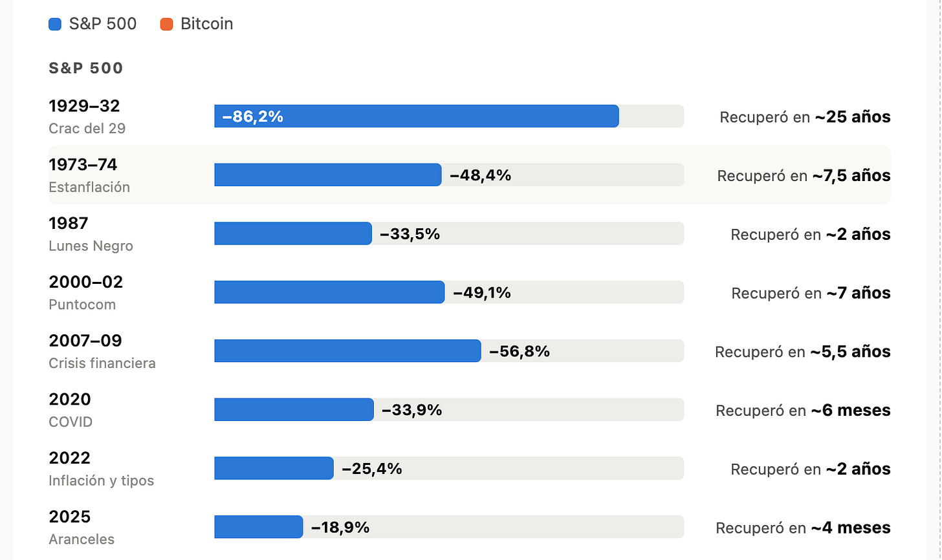The height and width of the screenshot is (560, 942).
Task: Click the −86,2% value label
Action: click(253, 116)
